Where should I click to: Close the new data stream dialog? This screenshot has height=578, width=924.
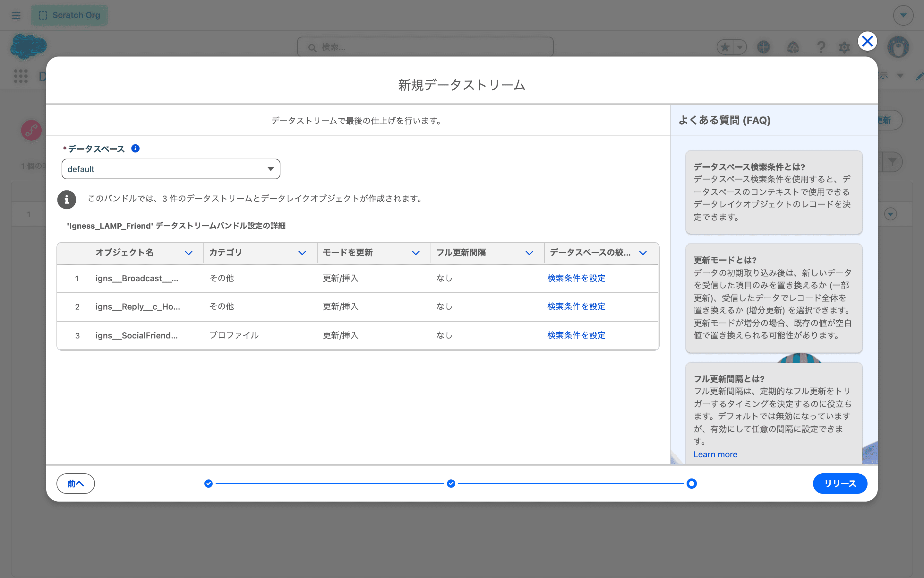[867, 41]
